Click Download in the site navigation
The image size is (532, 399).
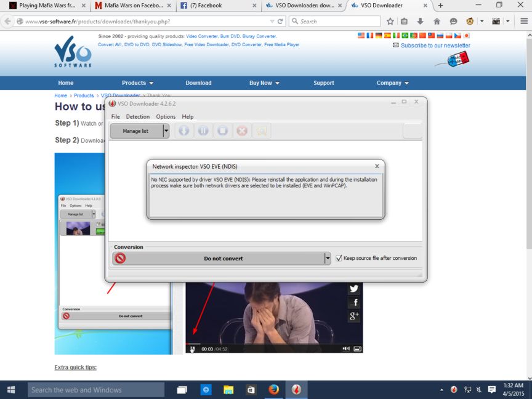point(198,83)
